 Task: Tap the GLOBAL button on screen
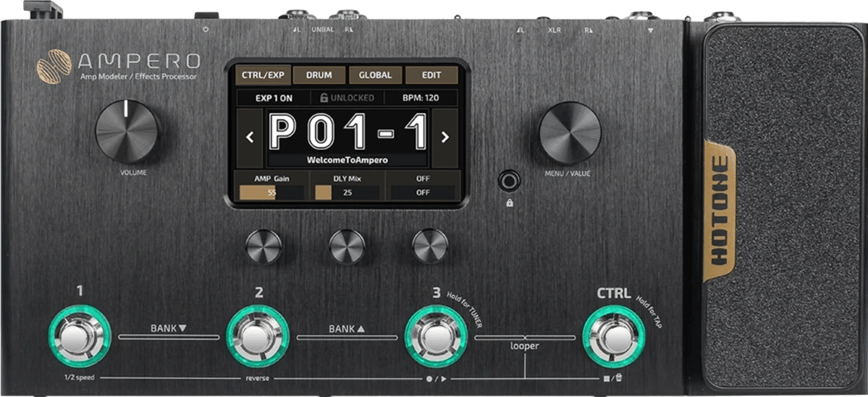click(375, 75)
